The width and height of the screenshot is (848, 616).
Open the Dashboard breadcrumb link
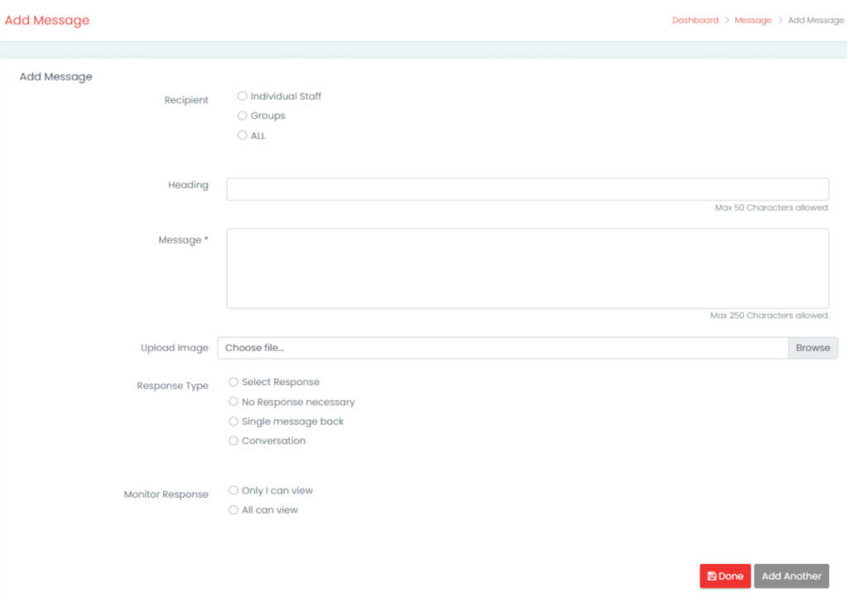tap(695, 20)
